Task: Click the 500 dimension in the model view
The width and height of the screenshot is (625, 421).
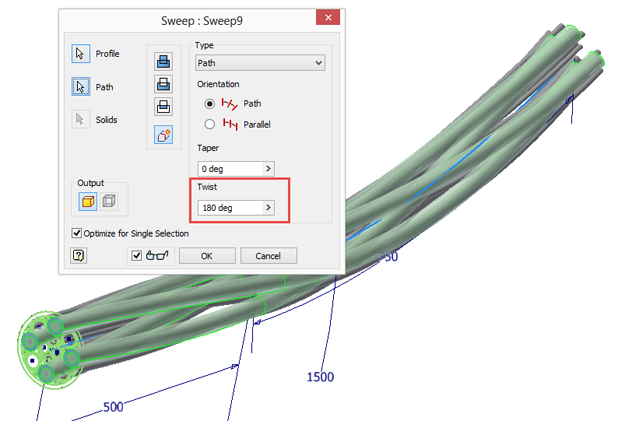Action: click(113, 407)
